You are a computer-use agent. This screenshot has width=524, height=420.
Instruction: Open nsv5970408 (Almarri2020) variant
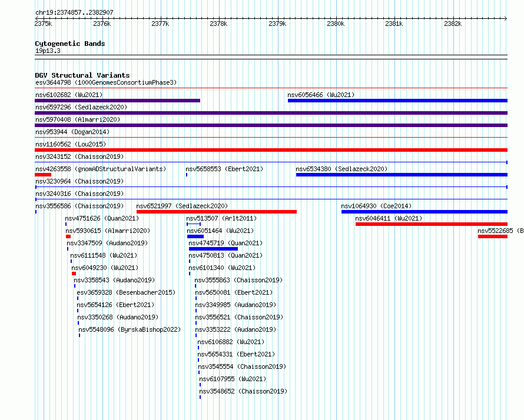(x=78, y=119)
